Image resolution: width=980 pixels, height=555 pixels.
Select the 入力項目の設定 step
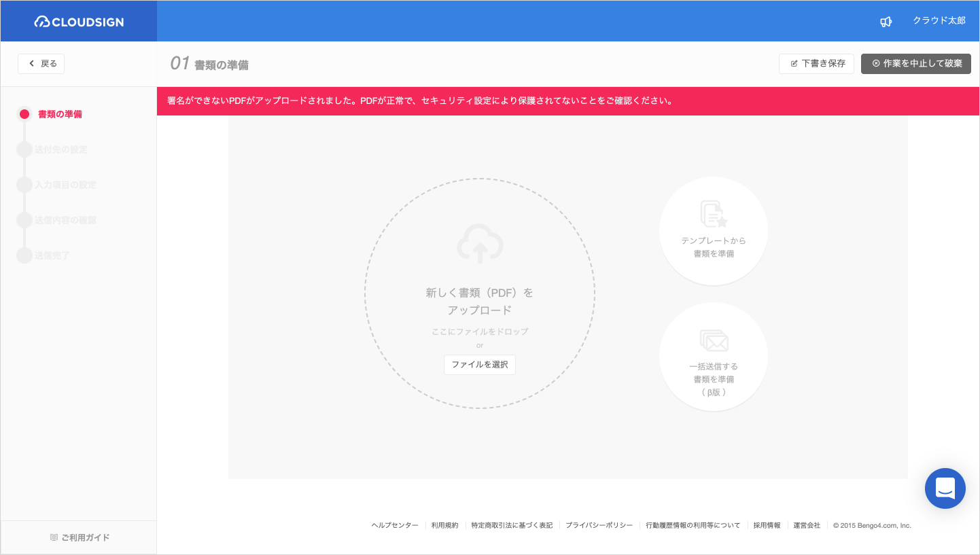tap(65, 185)
